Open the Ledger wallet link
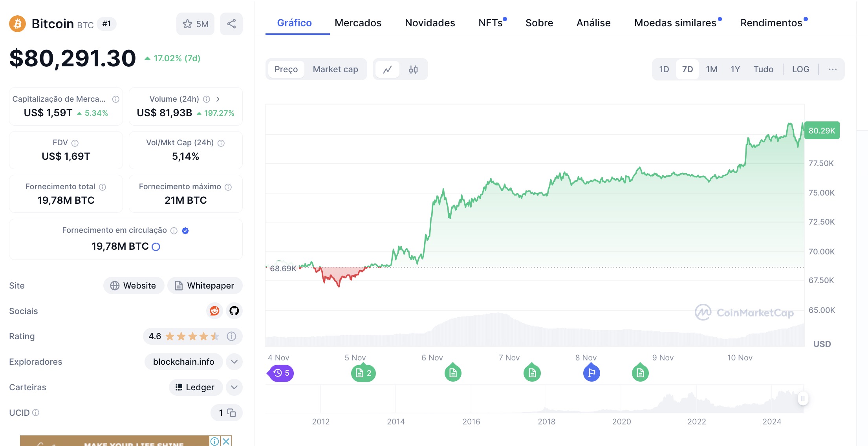The height and width of the screenshot is (446, 868). coord(196,387)
